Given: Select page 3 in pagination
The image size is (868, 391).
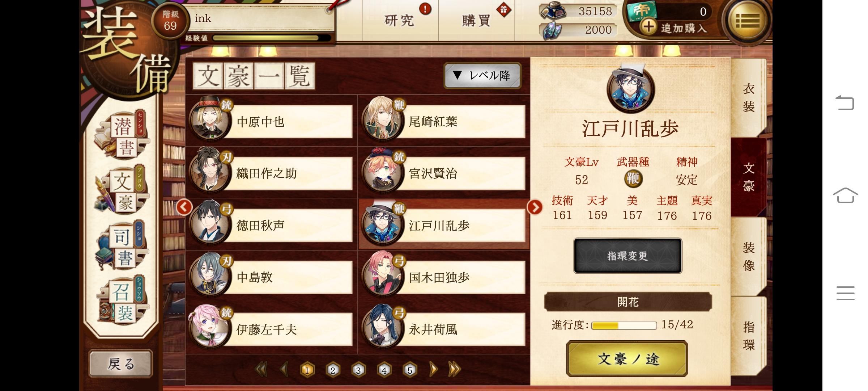Looking at the screenshot, I should [x=358, y=370].
